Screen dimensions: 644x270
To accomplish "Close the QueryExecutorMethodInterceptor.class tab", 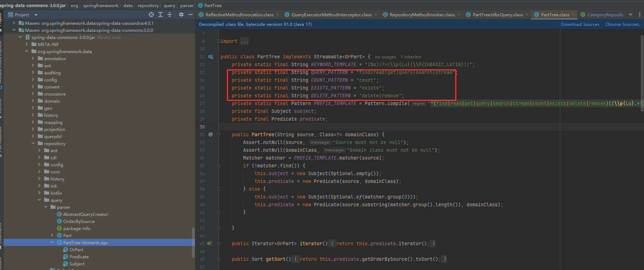I will click(376, 15).
